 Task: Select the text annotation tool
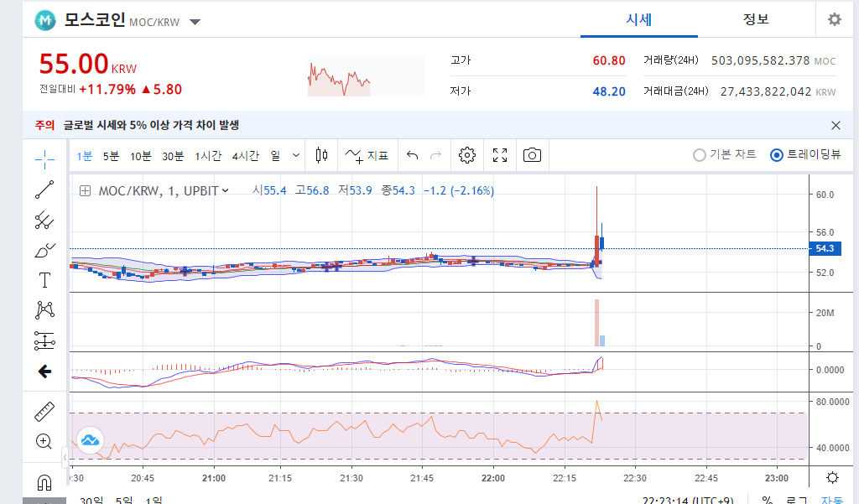(44, 280)
